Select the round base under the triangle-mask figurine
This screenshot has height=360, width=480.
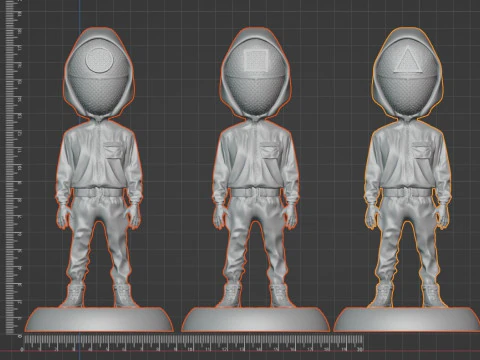pyautogui.click(x=407, y=319)
